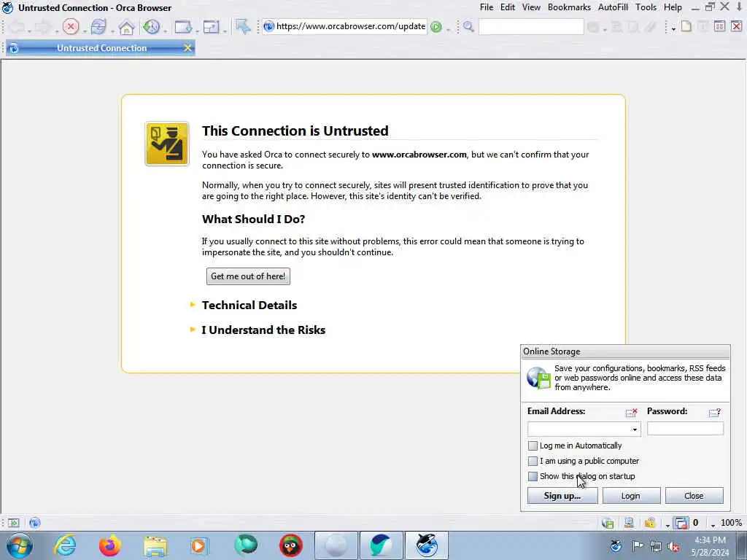Click the clear email icon beside Email Address

(631, 413)
